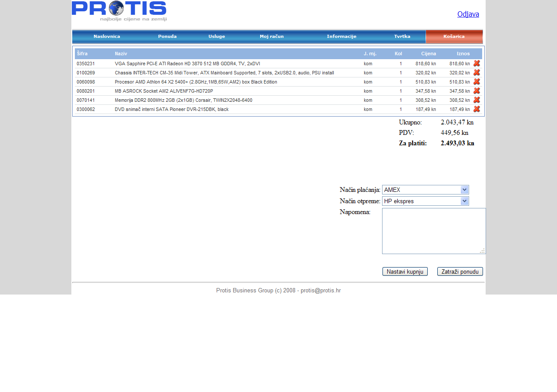
Task: Delete Chassis INTER-TECH CM-35 row
Action: point(476,73)
